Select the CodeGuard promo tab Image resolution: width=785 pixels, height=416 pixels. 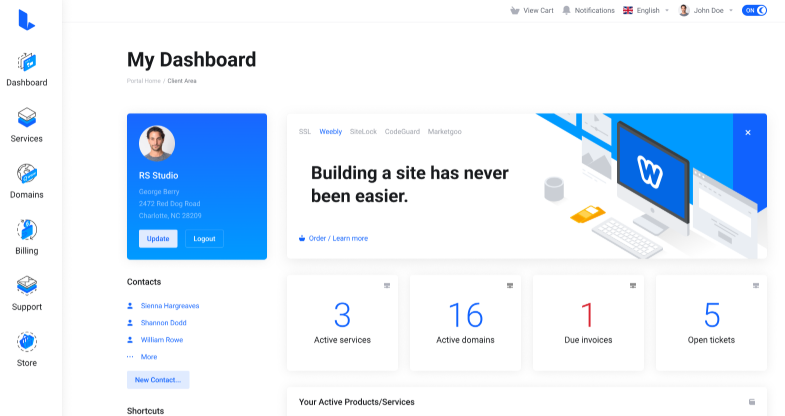tap(402, 131)
